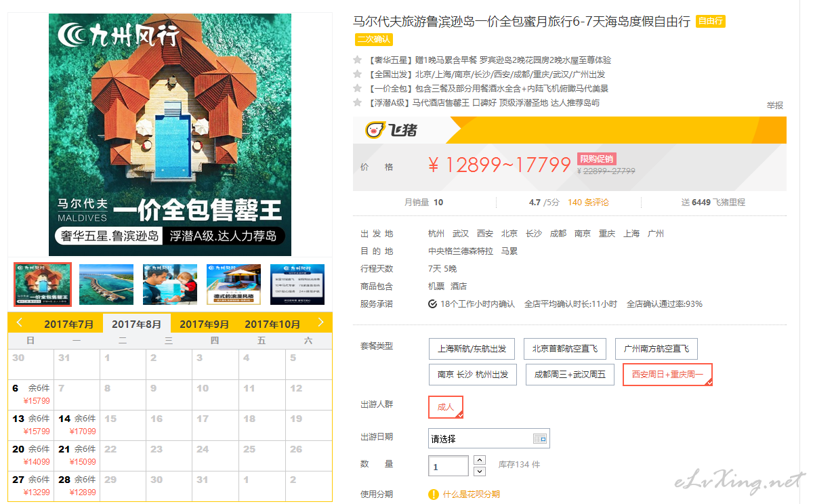813x504 pixels.
Task: Click departure city 上海
Action: click(631, 234)
